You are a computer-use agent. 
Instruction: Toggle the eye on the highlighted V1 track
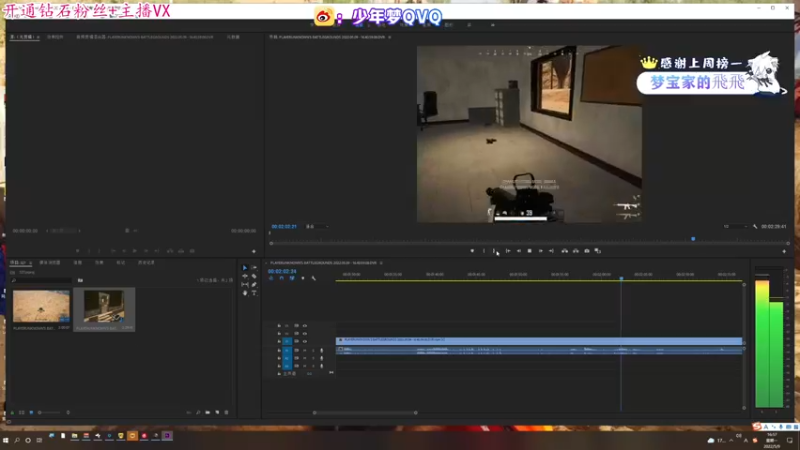click(x=305, y=341)
